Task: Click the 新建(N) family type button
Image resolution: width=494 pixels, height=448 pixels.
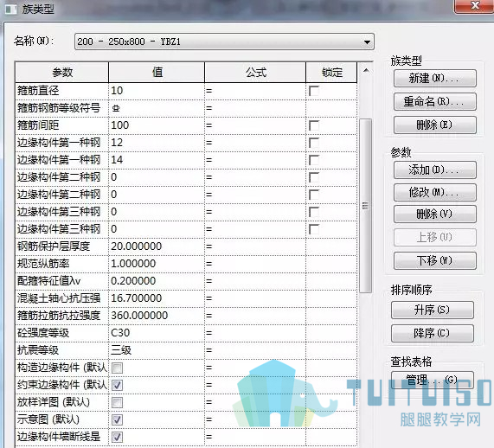Action: (435, 78)
